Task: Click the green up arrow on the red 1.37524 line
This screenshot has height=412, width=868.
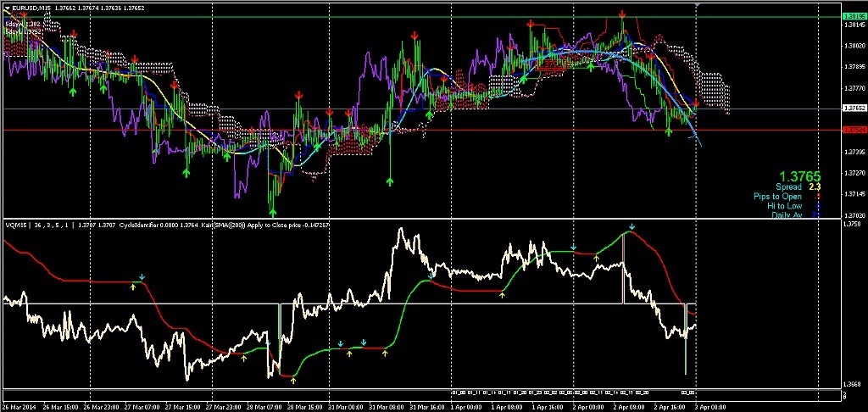Action: click(x=669, y=132)
